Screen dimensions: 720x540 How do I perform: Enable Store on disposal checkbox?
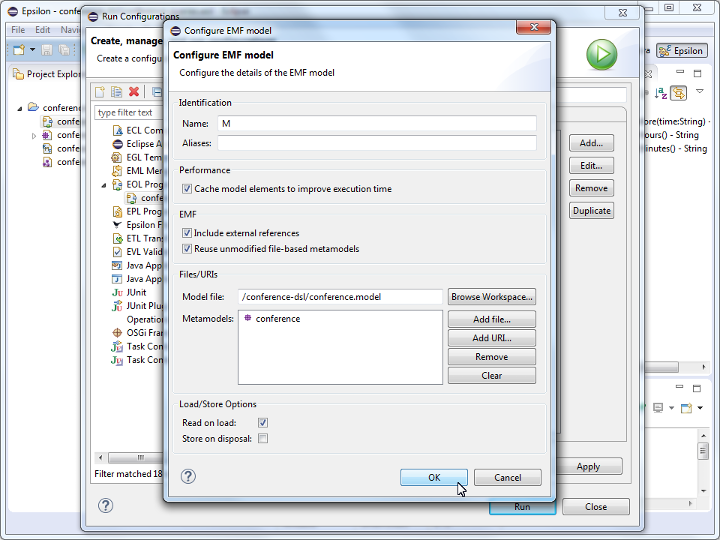[x=263, y=438]
